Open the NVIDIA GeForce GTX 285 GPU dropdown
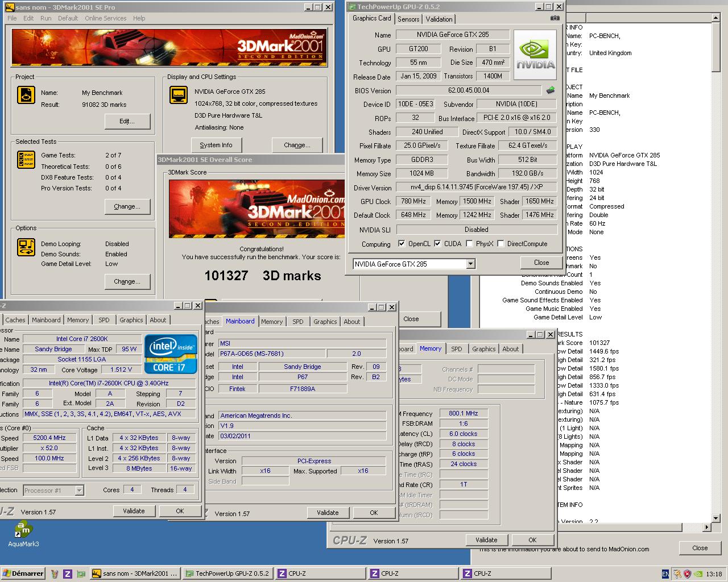The image size is (728, 582). coord(470,264)
